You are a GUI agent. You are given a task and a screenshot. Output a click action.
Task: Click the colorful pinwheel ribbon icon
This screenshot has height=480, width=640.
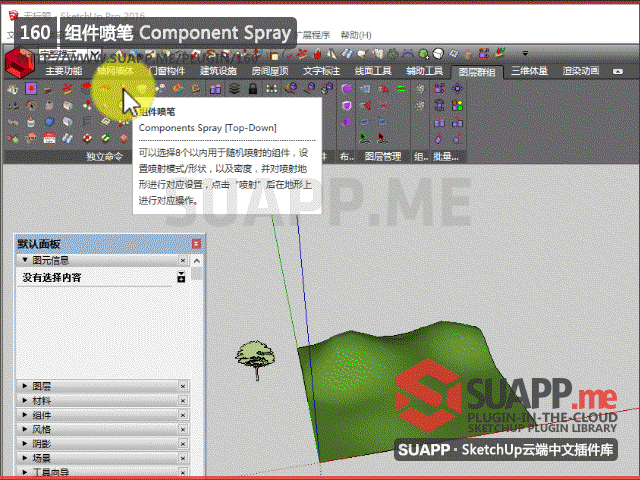pos(178,88)
